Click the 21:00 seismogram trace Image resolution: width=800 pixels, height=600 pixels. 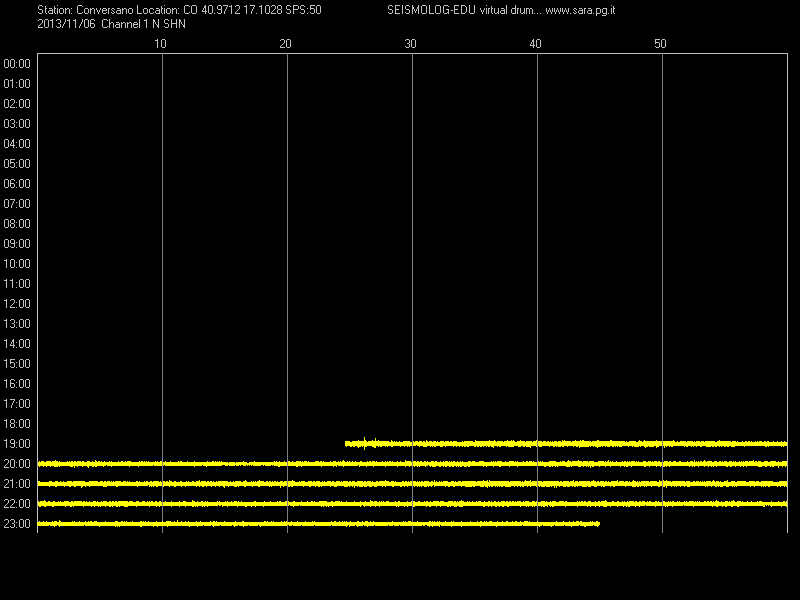click(412, 484)
